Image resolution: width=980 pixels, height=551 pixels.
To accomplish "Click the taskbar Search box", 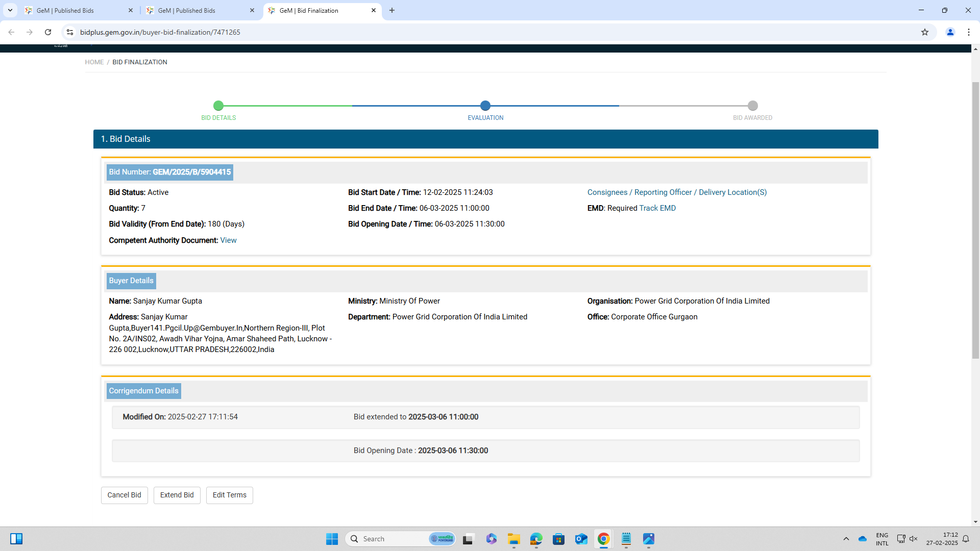I will tap(401, 539).
